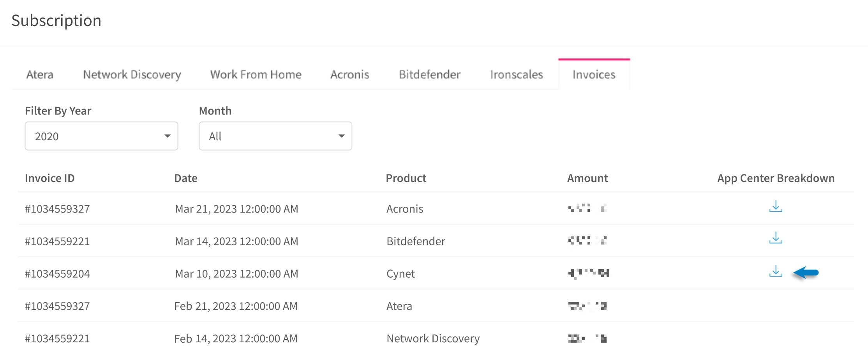Click the Month label above the dropdown
Screen dimensions: 868x352
point(215,111)
